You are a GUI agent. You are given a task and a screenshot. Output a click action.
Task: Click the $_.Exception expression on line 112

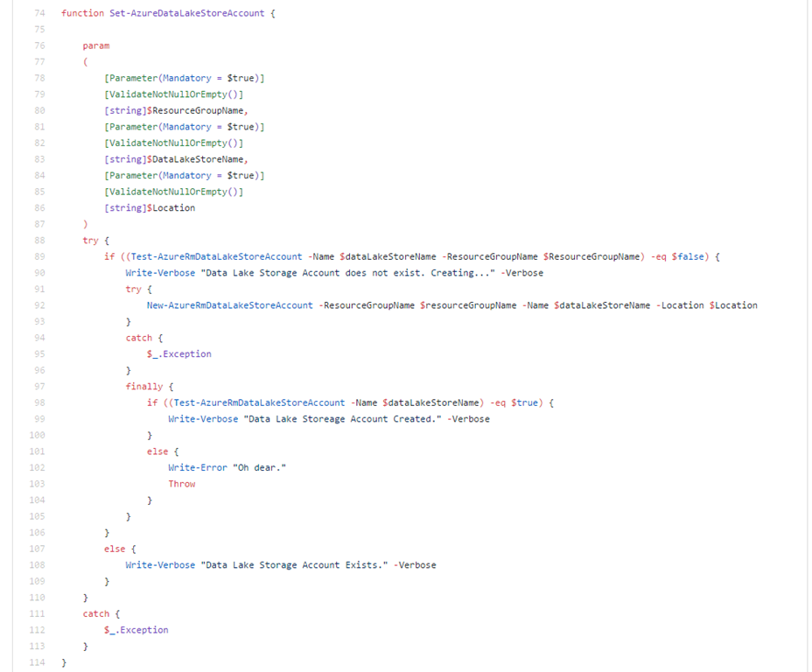[x=136, y=630]
